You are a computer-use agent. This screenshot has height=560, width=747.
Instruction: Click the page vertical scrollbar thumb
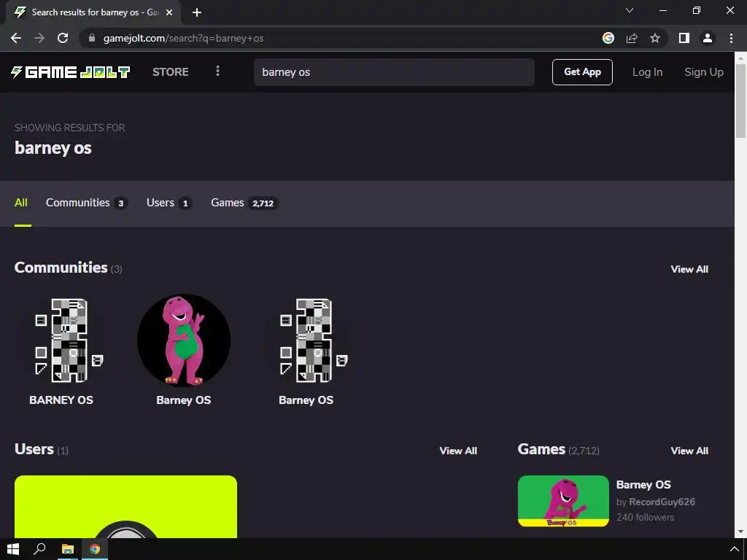point(740,100)
